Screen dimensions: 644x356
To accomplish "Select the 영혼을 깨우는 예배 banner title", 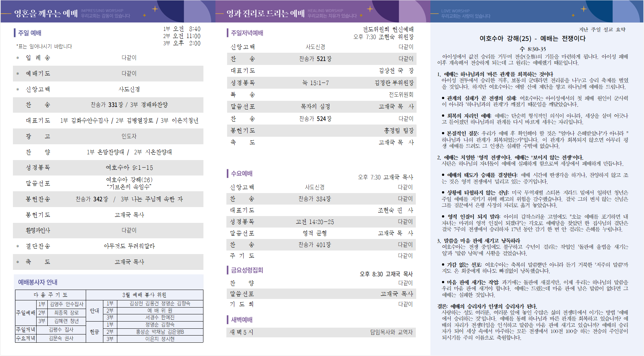I will pos(46,14).
